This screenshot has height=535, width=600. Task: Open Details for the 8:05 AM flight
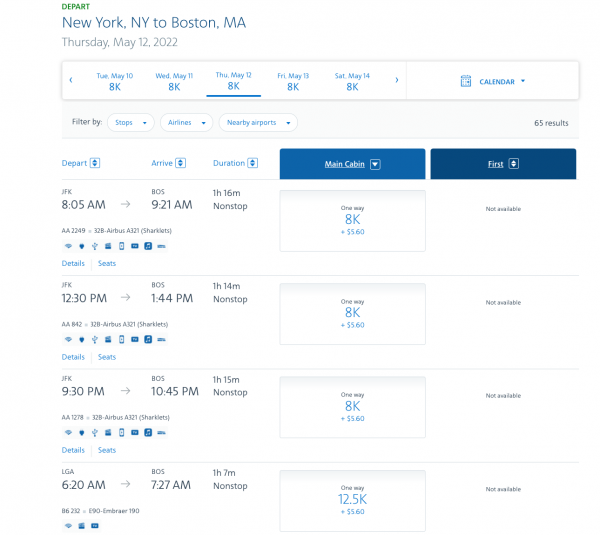tap(73, 263)
